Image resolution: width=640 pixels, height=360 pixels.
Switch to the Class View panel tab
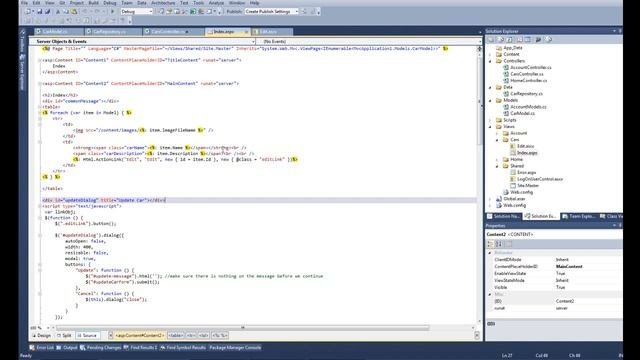coord(611,216)
